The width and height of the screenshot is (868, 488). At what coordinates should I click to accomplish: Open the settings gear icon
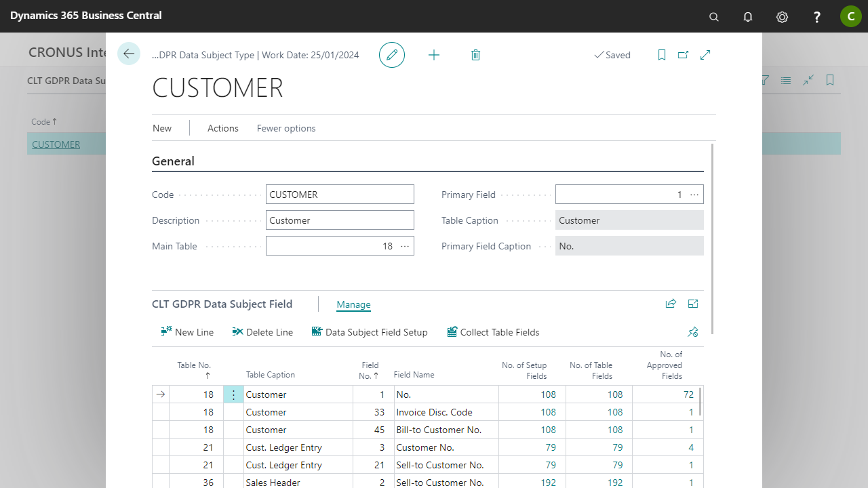[782, 17]
